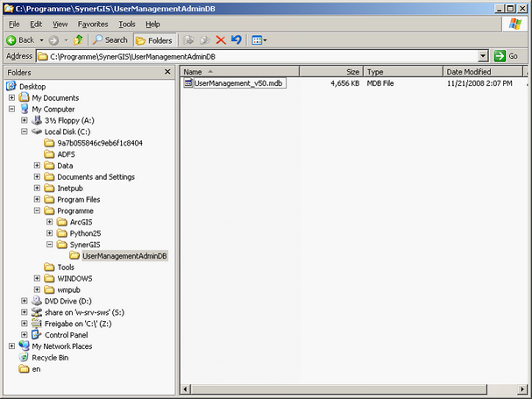Expand the My Documents node
532x399 pixels.
point(12,98)
